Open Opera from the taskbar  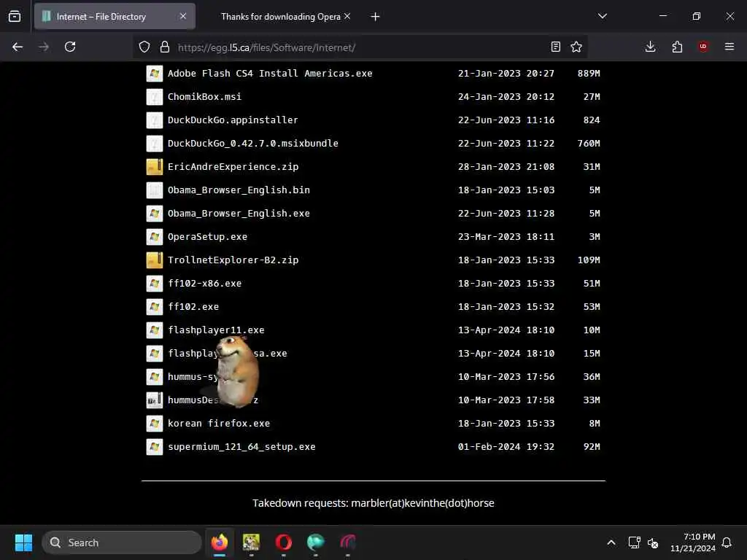pos(284,542)
